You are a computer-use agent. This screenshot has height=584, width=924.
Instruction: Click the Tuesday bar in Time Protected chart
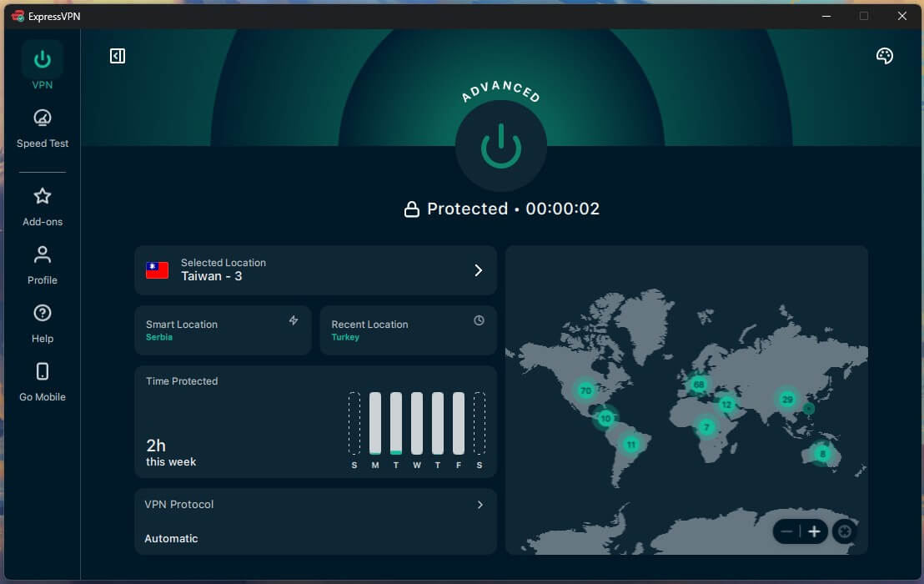pyautogui.click(x=396, y=423)
